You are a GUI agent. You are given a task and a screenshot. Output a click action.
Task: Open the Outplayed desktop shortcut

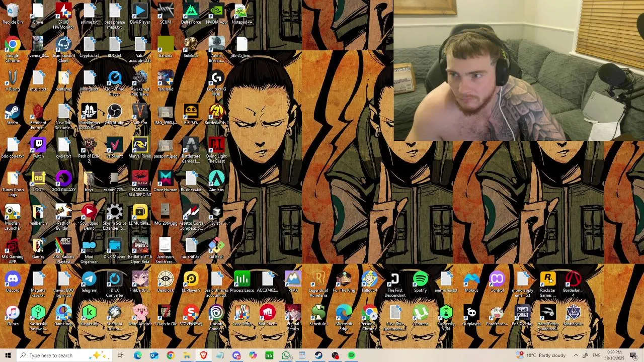click(471, 316)
